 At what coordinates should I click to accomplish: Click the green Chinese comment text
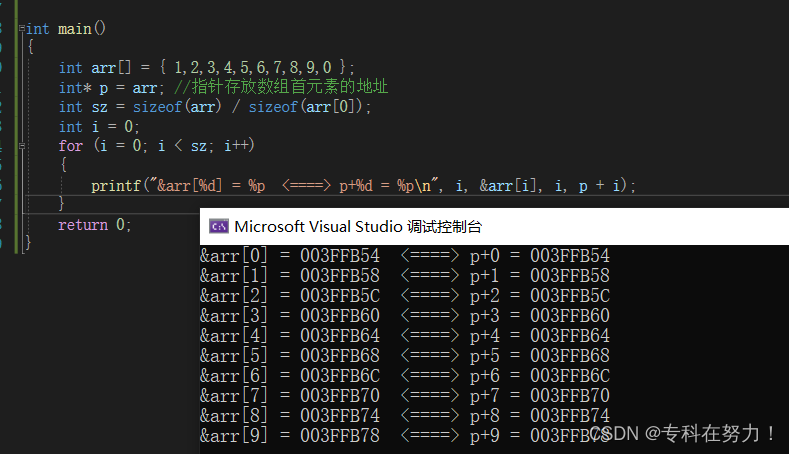coord(281,87)
